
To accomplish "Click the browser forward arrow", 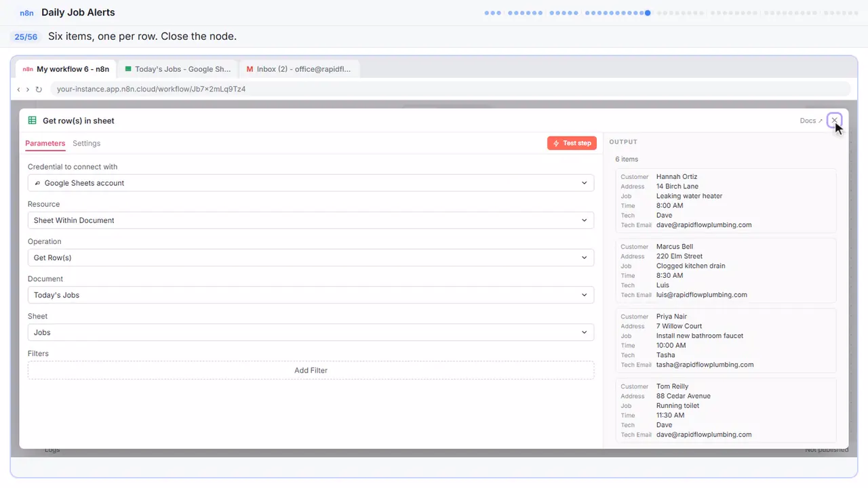I will coord(28,89).
